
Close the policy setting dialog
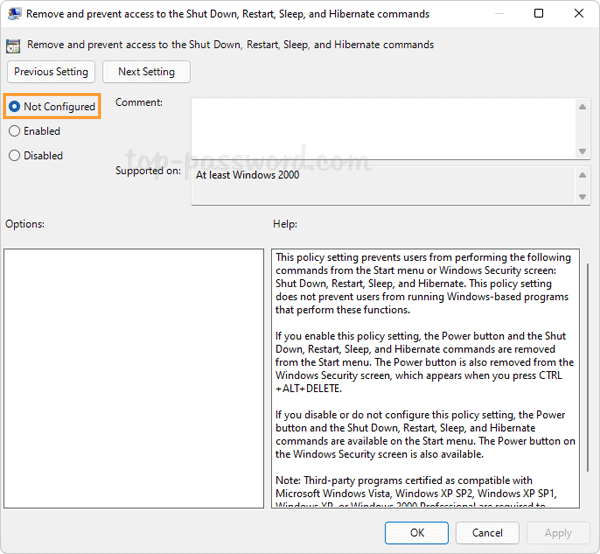(580, 14)
